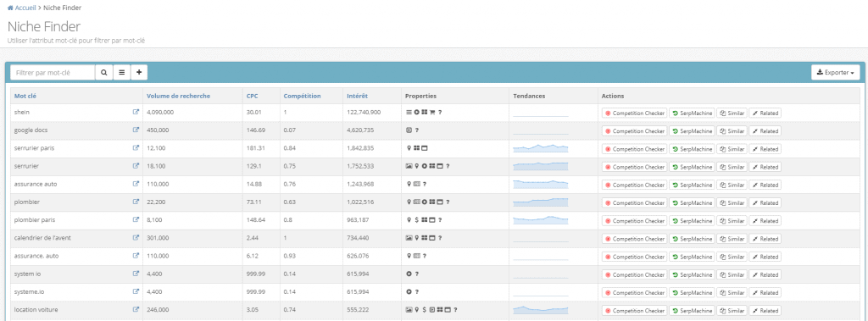868x321 pixels.
Task: Open external link icon for assurance auto
Action: click(x=136, y=184)
